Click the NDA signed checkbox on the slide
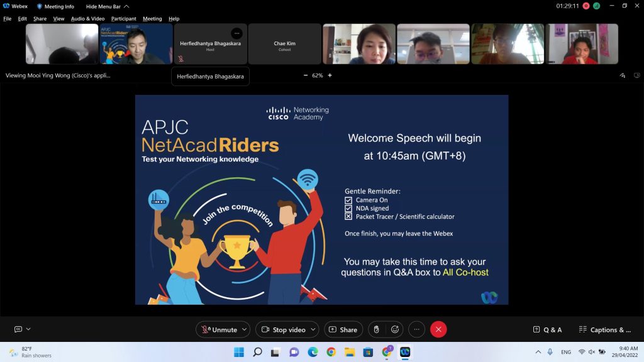This screenshot has width=644, height=362. [x=348, y=209]
